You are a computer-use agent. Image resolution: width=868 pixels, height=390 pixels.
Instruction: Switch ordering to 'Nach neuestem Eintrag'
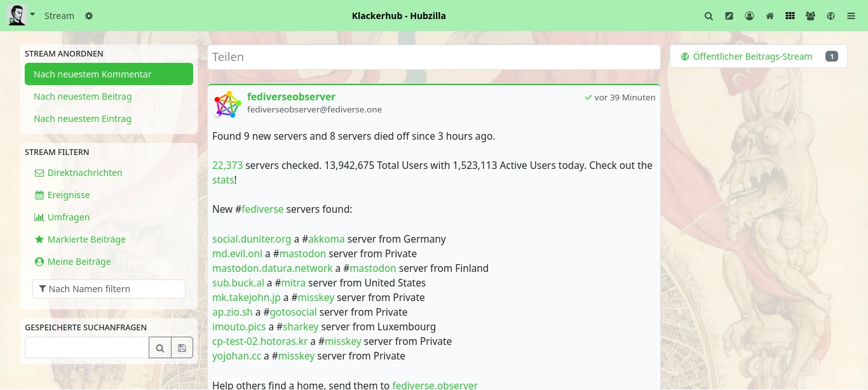click(83, 119)
